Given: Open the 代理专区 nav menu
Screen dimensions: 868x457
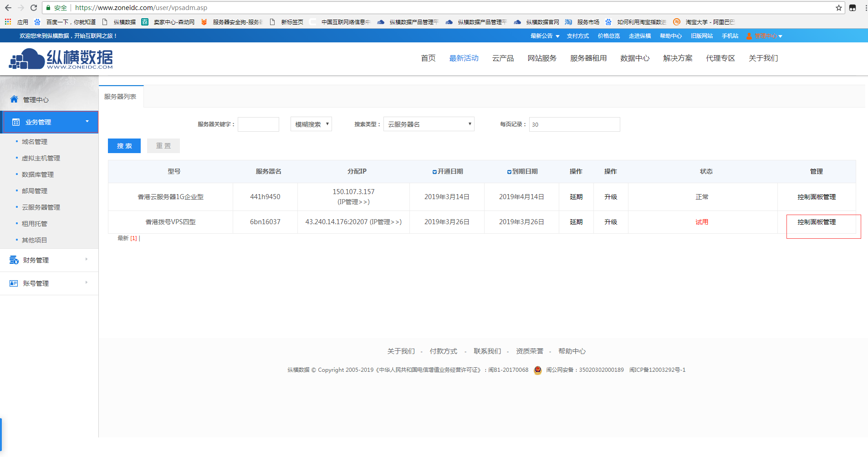Looking at the screenshot, I should 720,58.
